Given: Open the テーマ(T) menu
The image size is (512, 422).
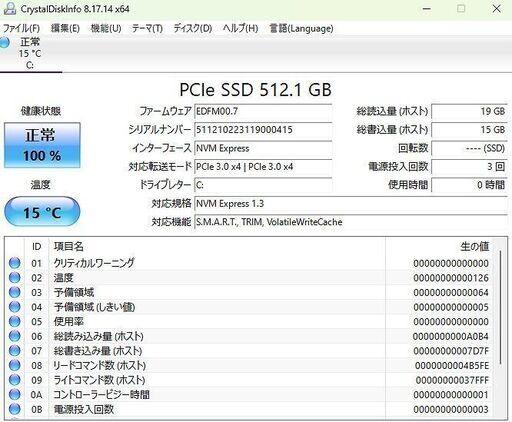Looking at the screenshot, I should pyautogui.click(x=147, y=28).
